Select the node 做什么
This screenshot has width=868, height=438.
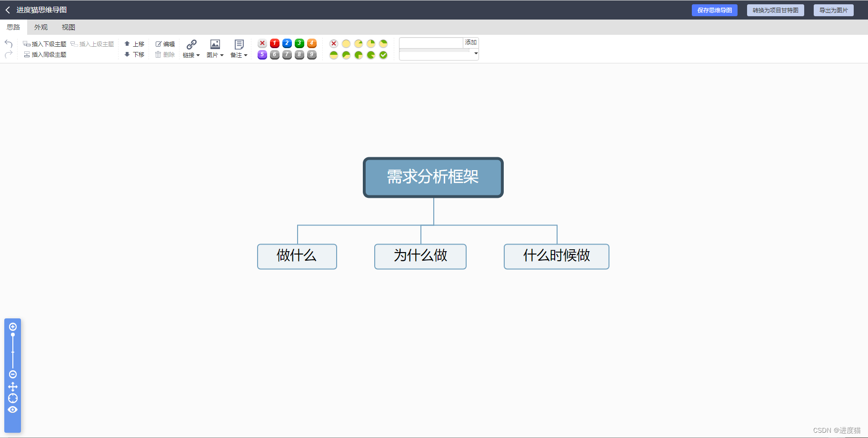pyautogui.click(x=297, y=256)
